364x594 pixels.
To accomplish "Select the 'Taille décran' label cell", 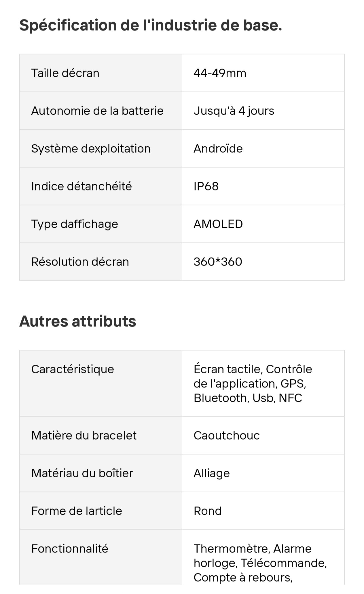I will tap(101, 73).
